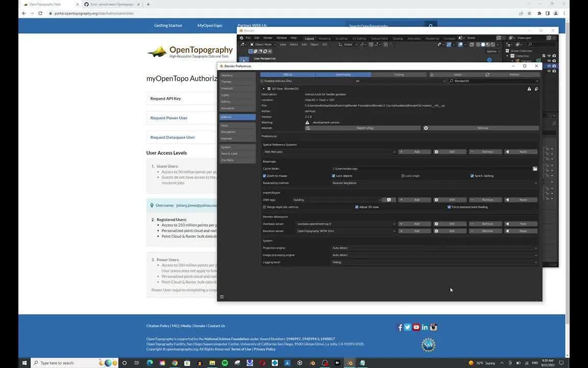Open OSM tags dropdown showing building
Viewport: 588px width, 368px height.
[337, 200]
